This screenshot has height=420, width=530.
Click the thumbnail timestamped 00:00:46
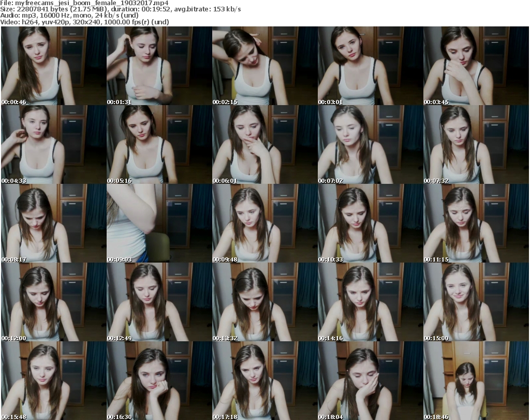(53, 66)
